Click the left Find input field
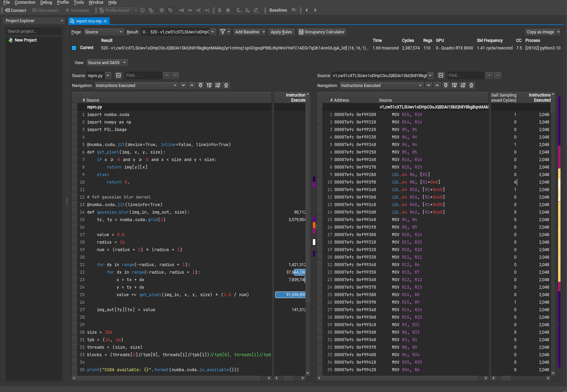Viewport: 567px width, 392px height. click(x=143, y=75)
